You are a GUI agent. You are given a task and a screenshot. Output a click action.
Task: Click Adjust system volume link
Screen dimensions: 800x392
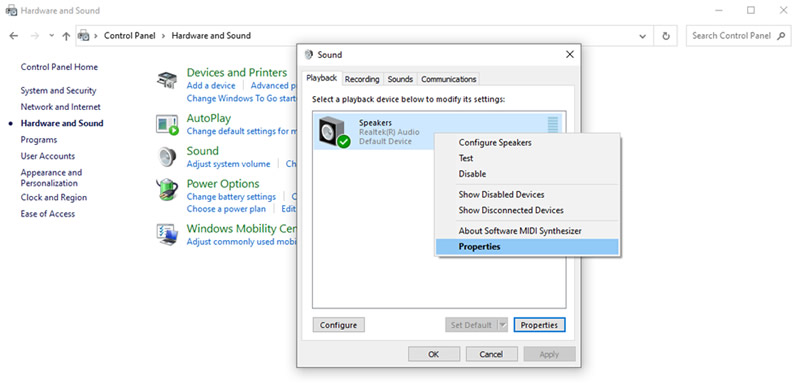[228, 164]
